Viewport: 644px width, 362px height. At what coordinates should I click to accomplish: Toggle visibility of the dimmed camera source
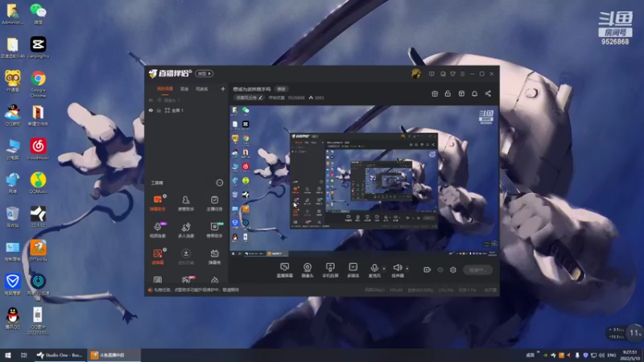pos(151,100)
